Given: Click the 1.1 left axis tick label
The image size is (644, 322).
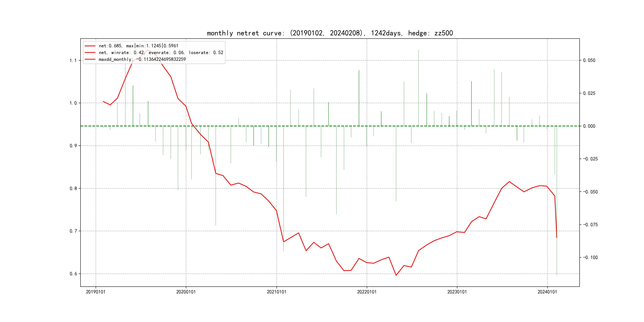Looking at the screenshot, I should coord(73,60).
